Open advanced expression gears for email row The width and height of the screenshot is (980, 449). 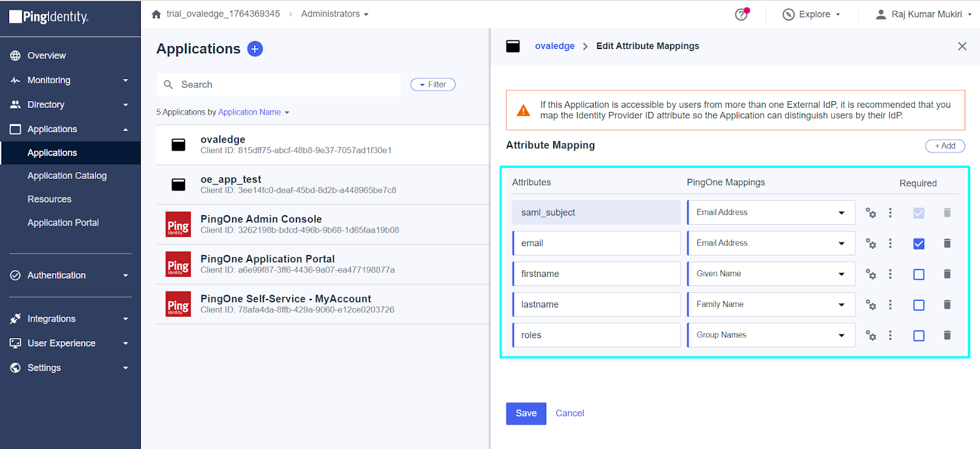coord(870,243)
